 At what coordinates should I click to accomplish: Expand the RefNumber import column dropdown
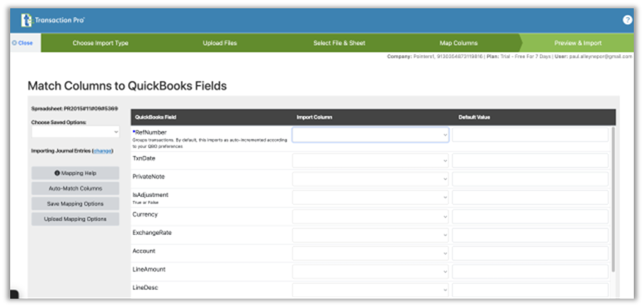coord(370,135)
